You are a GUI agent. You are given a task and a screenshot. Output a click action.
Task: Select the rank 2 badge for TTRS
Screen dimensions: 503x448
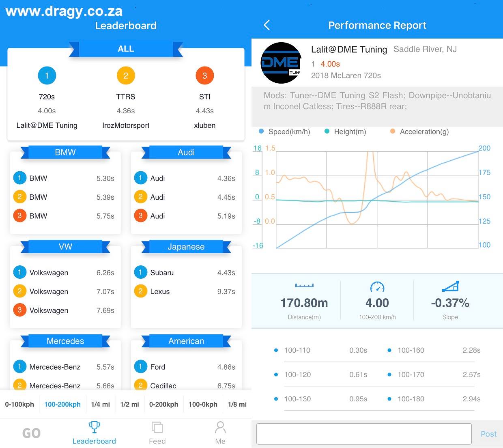126,75
